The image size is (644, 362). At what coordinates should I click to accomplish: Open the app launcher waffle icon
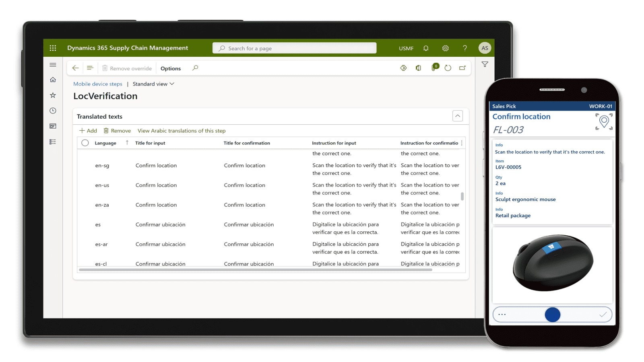click(x=53, y=48)
